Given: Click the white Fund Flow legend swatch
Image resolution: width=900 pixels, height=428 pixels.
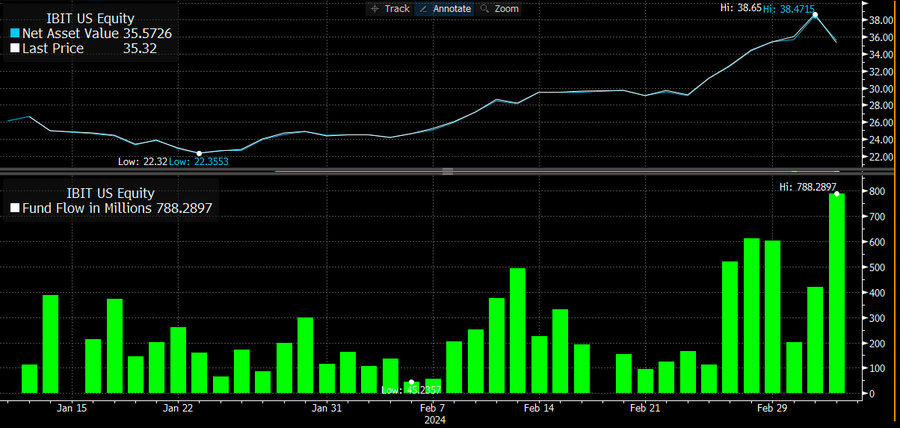Looking at the screenshot, I should point(15,208).
